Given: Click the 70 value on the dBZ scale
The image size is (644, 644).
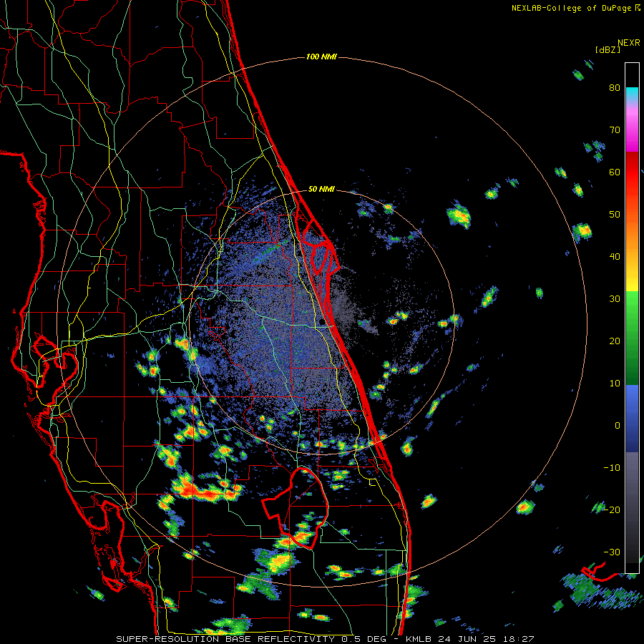Looking at the screenshot, I should tap(615, 130).
